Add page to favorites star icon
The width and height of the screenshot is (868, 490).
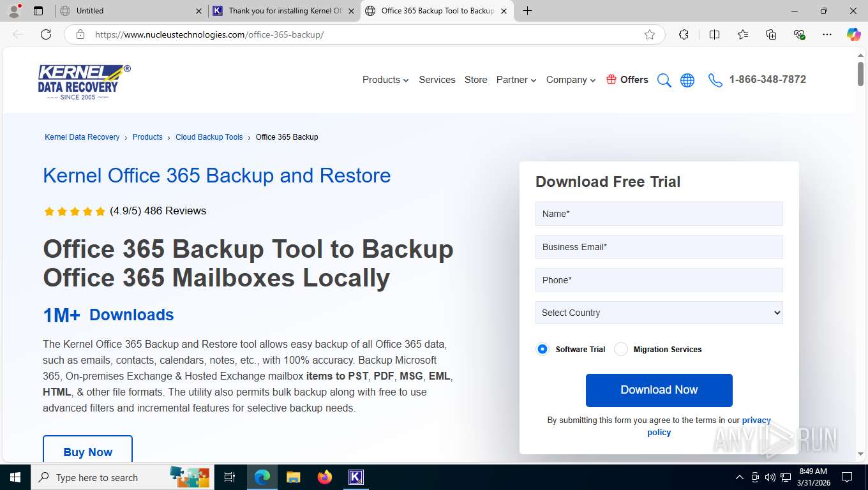[x=650, y=34]
